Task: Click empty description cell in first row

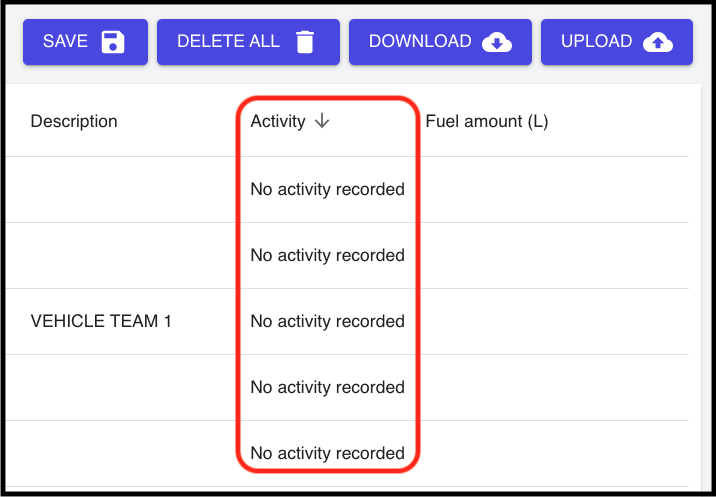Action: click(x=120, y=189)
